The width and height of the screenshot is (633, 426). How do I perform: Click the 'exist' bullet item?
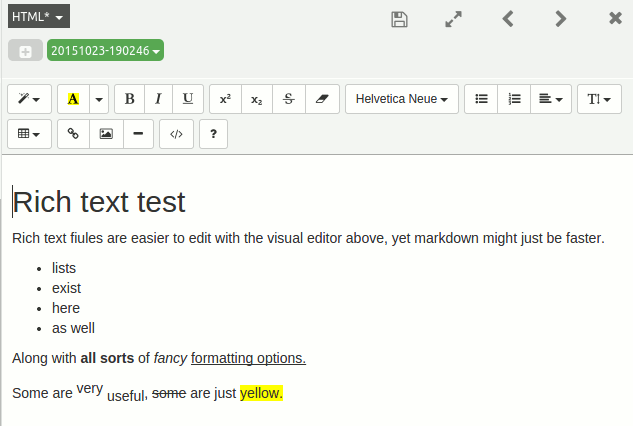(66, 288)
